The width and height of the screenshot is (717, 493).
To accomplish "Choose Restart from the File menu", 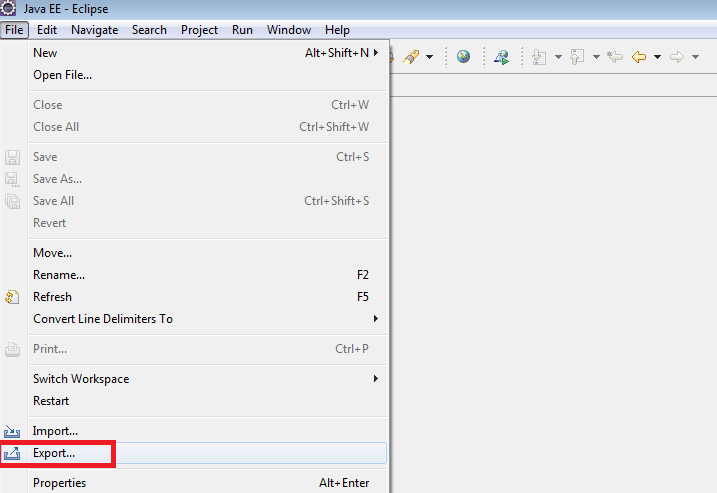I will [x=208, y=401].
